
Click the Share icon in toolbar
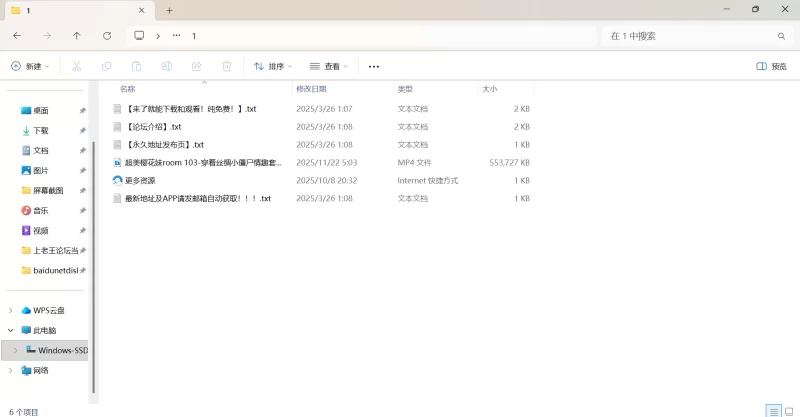coord(197,66)
